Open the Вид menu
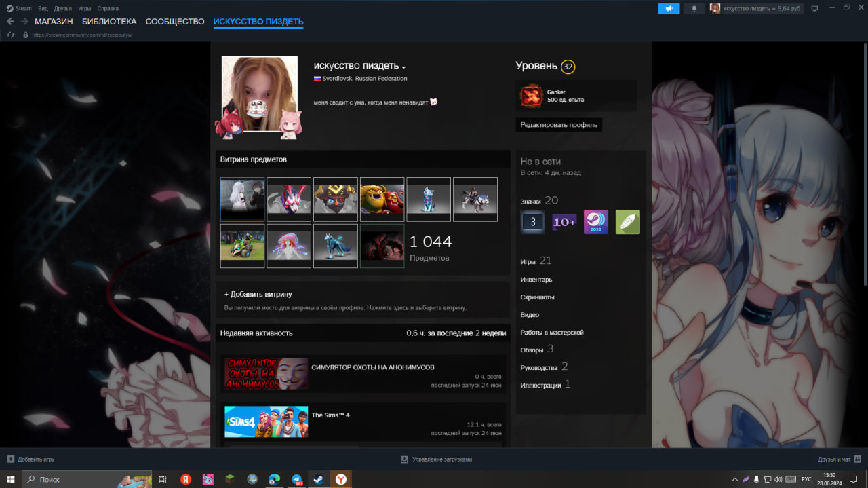The image size is (868, 488). click(43, 8)
